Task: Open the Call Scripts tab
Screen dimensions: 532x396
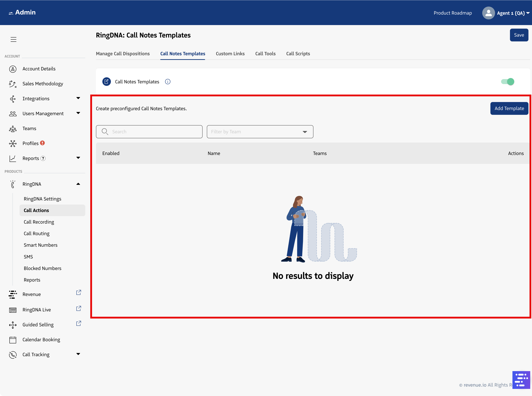Action: [x=298, y=54]
